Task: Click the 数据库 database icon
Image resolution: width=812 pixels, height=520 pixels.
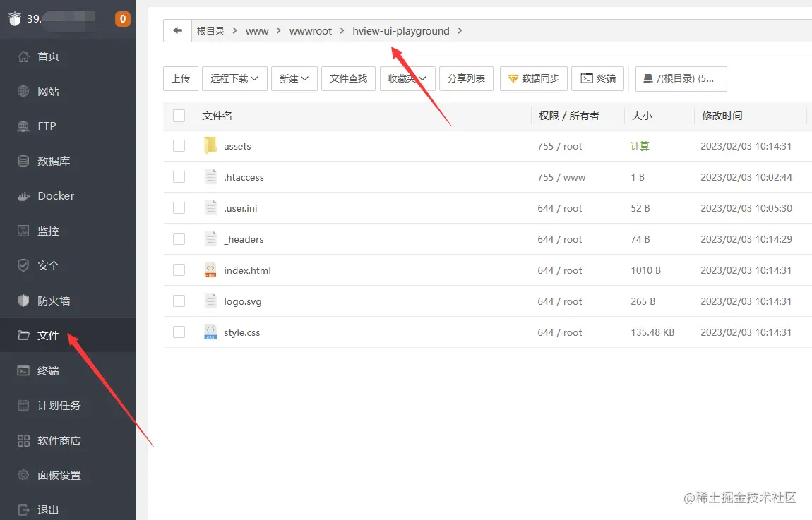Action: point(23,161)
